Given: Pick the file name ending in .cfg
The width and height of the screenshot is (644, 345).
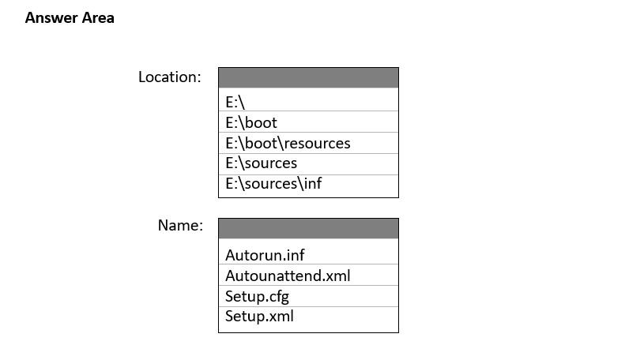Looking at the screenshot, I should pyautogui.click(x=308, y=296).
